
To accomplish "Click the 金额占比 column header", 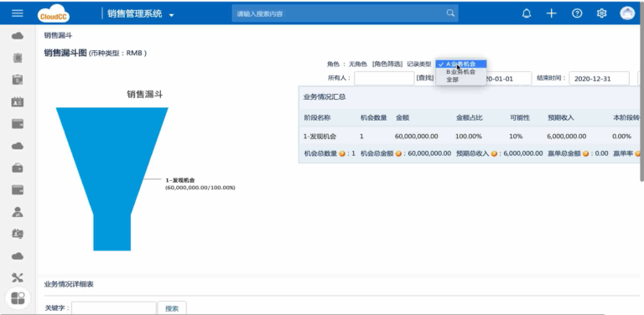I will 470,118.
